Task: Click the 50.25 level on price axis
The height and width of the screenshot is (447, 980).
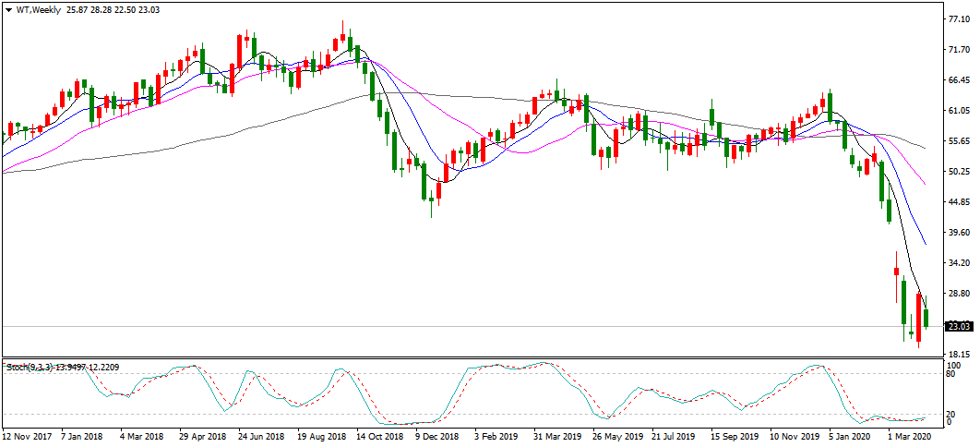Action: [959, 171]
